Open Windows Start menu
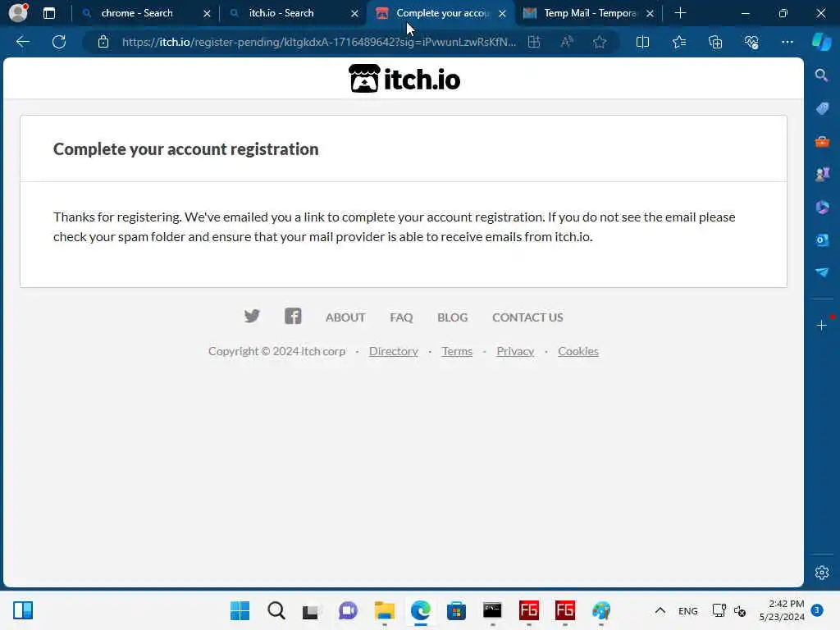 coord(240,610)
